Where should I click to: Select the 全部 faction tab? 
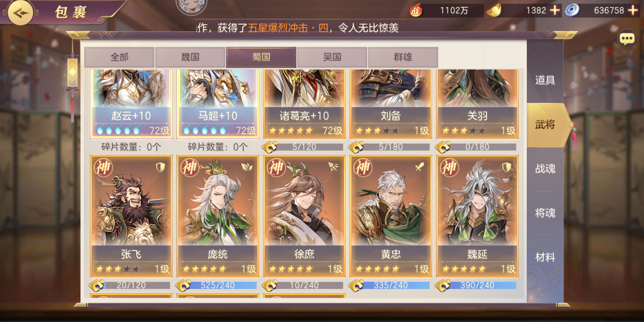(119, 57)
